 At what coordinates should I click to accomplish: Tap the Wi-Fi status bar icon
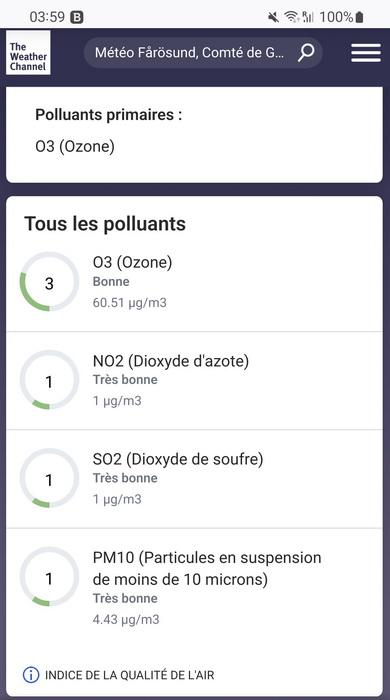pos(292,17)
